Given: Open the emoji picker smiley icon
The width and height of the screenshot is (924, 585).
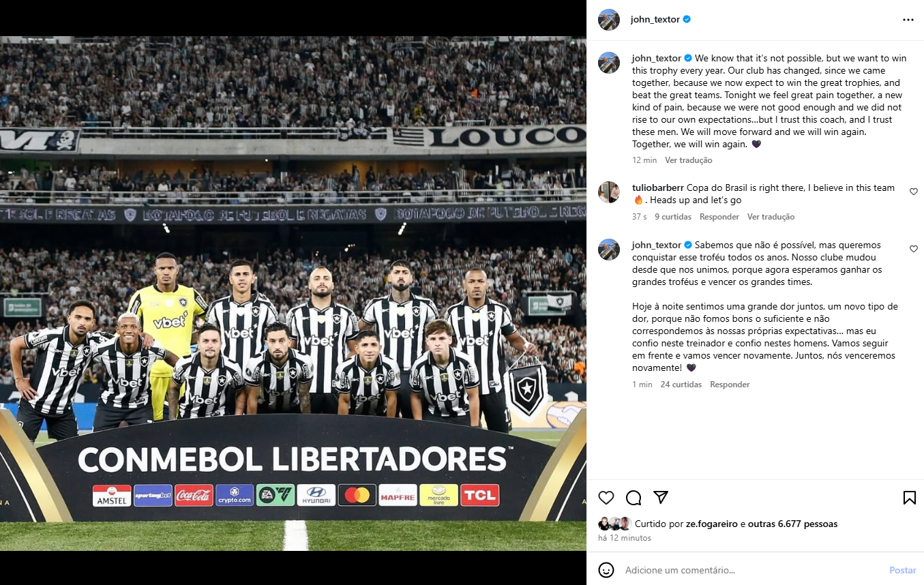Looking at the screenshot, I should 606,570.
